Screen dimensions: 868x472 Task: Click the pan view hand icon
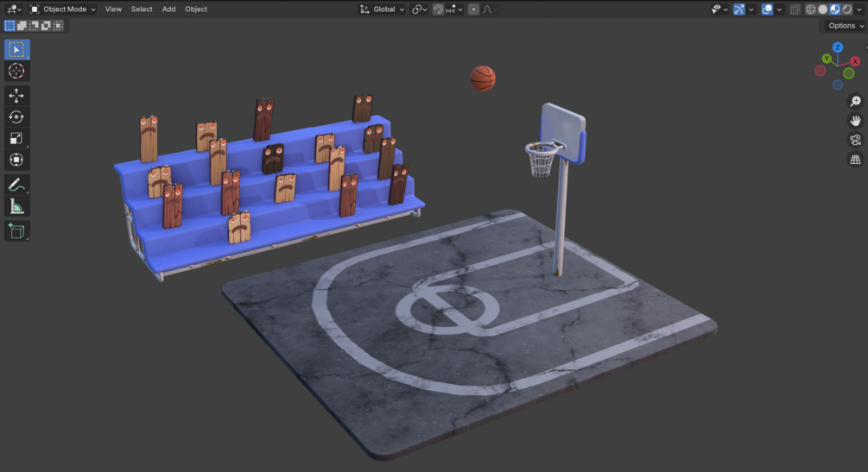pyautogui.click(x=855, y=121)
